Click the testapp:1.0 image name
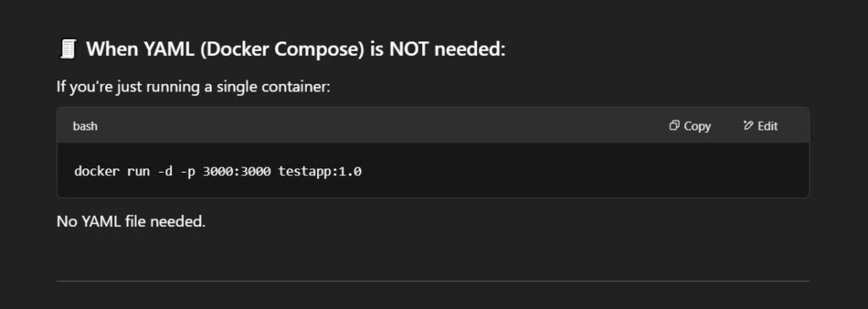This screenshot has height=309, width=868. pyautogui.click(x=320, y=171)
